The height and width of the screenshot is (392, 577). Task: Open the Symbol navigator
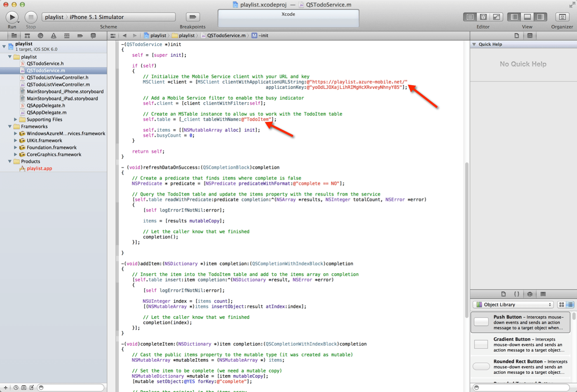[26, 35]
